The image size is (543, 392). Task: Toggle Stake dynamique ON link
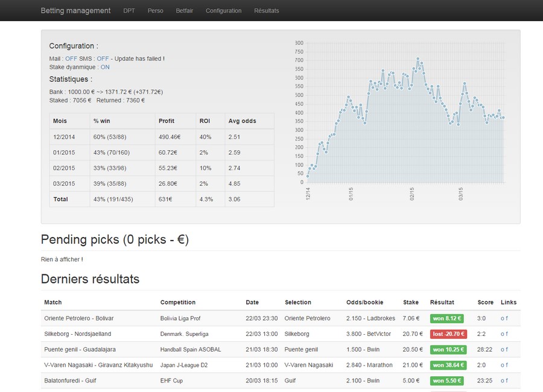[105, 67]
